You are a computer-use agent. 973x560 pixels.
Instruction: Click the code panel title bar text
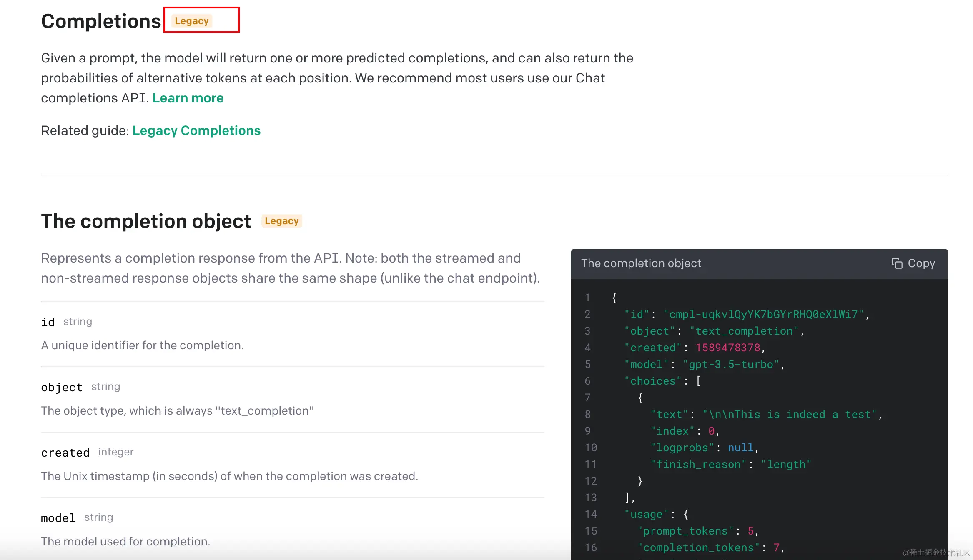[x=641, y=263]
